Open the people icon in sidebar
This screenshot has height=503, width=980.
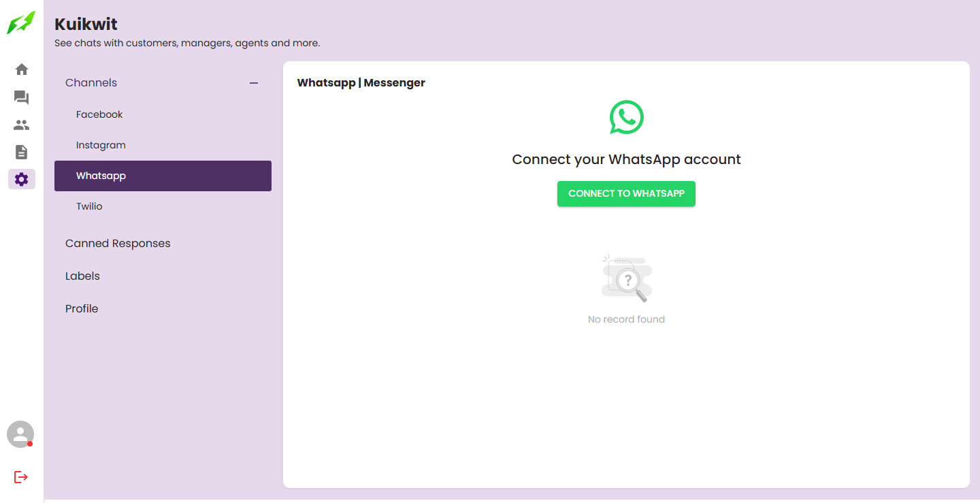(x=22, y=125)
